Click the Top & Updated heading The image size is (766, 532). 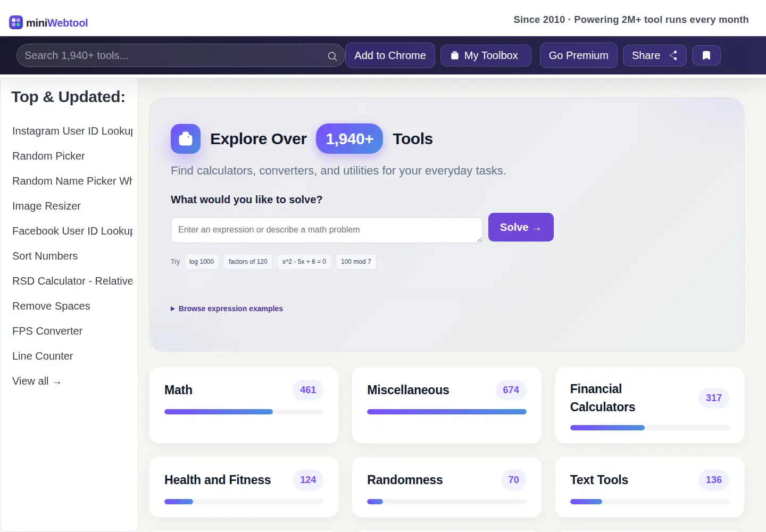coord(68,97)
